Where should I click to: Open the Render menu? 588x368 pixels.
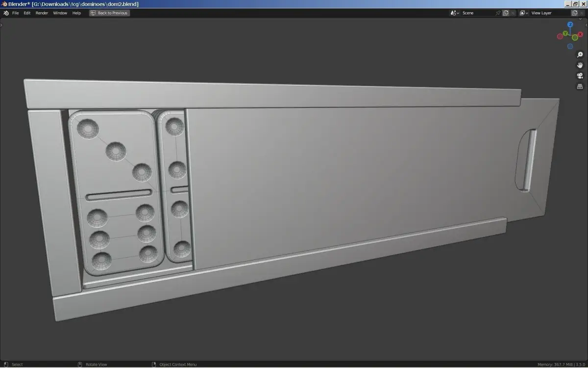coord(42,13)
